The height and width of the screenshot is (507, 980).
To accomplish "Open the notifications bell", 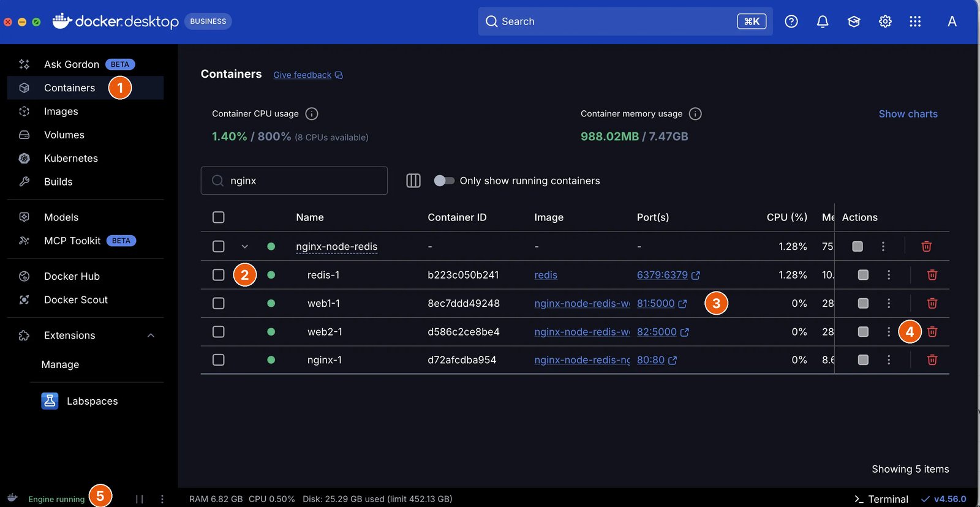I will point(823,21).
